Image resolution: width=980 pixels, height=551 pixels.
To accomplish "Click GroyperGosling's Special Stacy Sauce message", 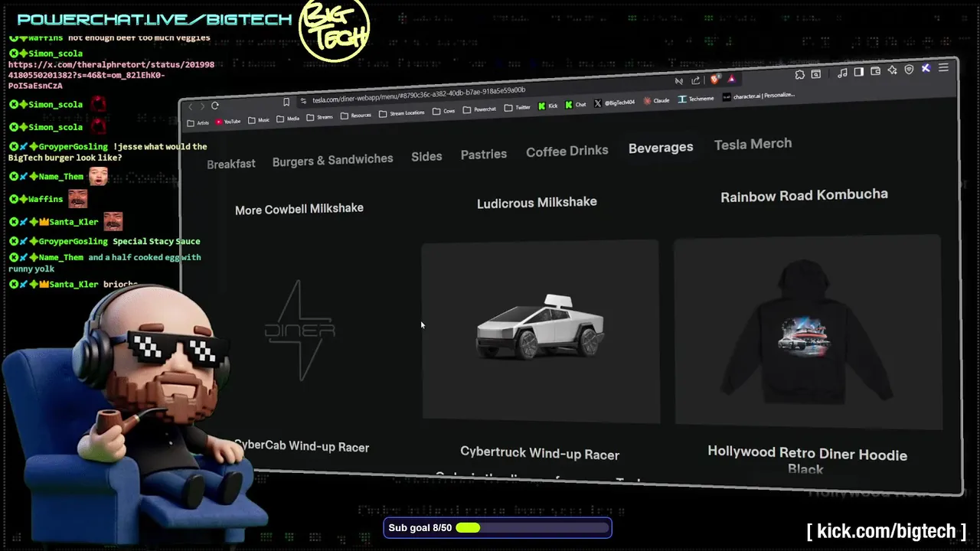I will [x=156, y=241].
